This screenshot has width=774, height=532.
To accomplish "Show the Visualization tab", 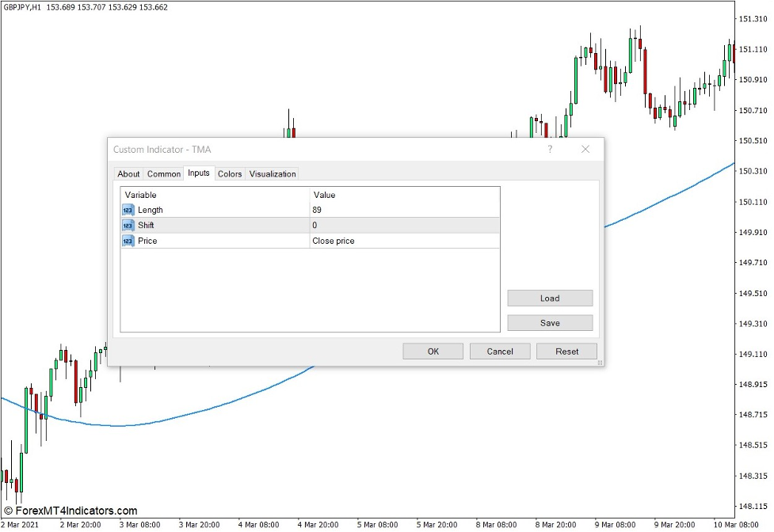I will (273, 174).
